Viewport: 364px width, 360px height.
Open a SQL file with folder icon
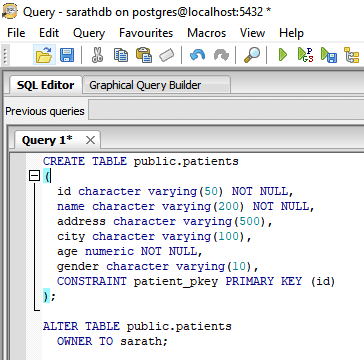tap(44, 54)
